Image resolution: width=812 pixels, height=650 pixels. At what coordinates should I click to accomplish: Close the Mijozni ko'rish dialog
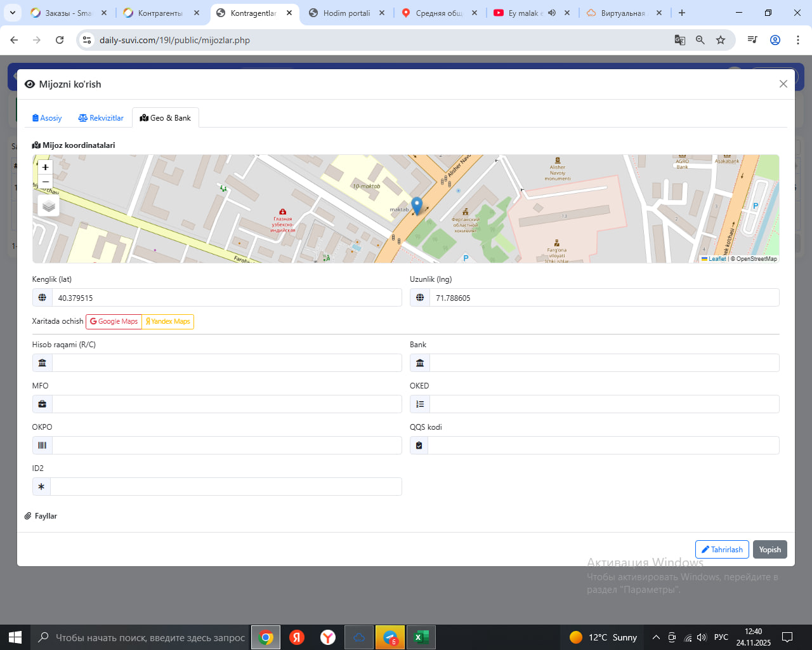[783, 84]
